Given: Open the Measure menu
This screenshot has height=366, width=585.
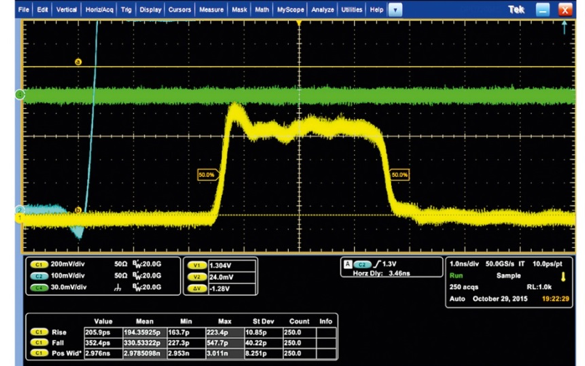Looking at the screenshot, I should (211, 10).
